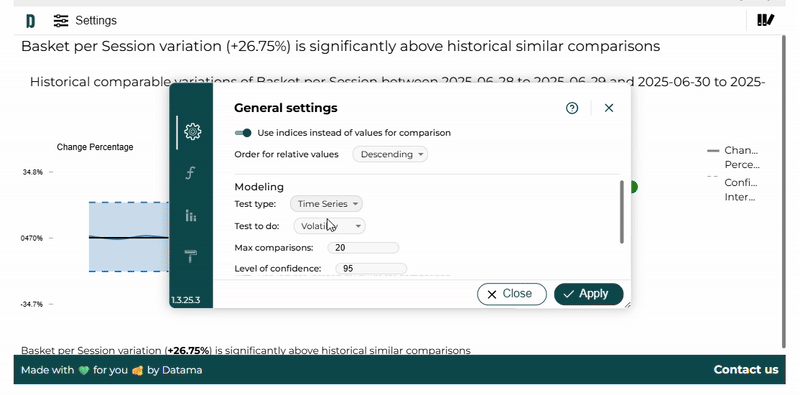Click the Settings menu label
The height and width of the screenshot is (395, 800).
tap(96, 20)
